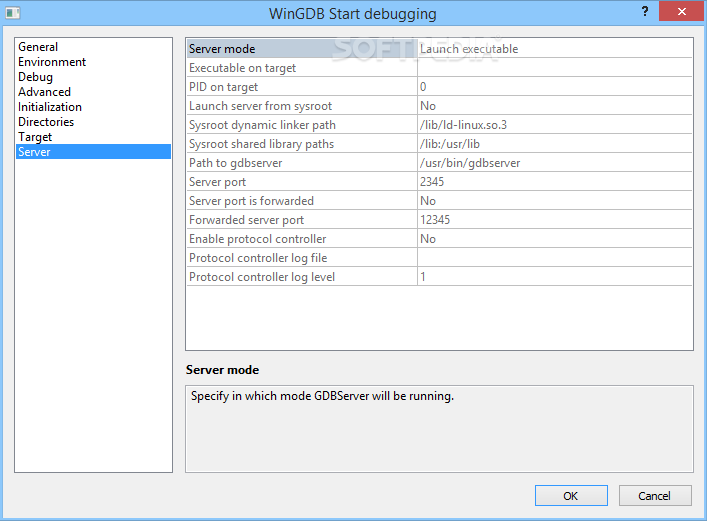Edit the Forwarded server port value
The image size is (707, 521).
point(554,220)
